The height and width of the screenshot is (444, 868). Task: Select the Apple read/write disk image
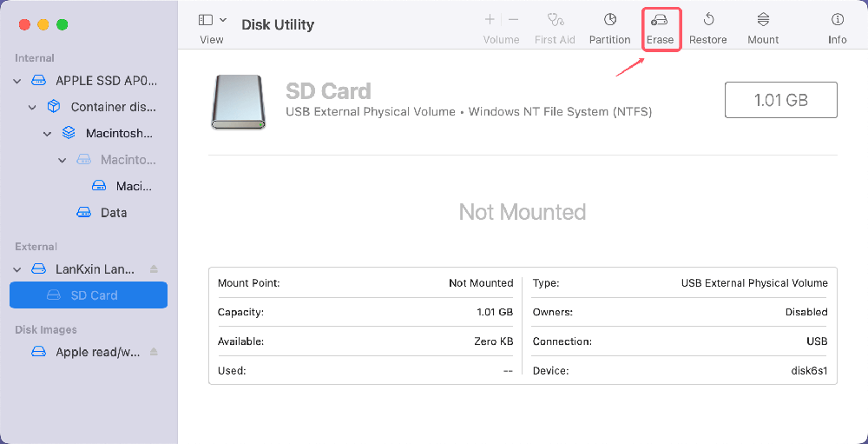coord(94,352)
